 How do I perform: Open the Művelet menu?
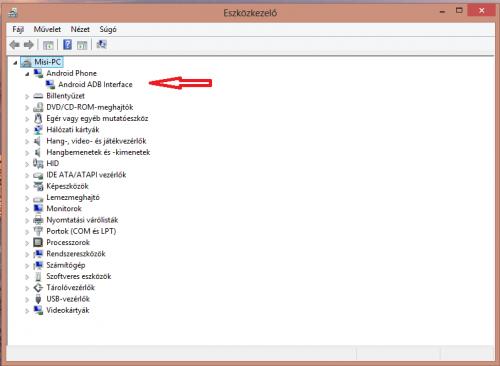[x=47, y=29]
